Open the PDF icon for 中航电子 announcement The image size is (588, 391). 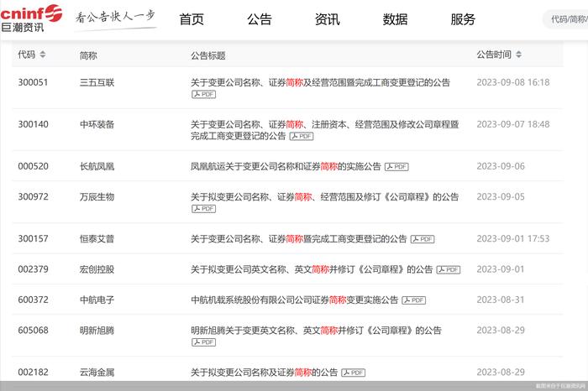coord(414,300)
